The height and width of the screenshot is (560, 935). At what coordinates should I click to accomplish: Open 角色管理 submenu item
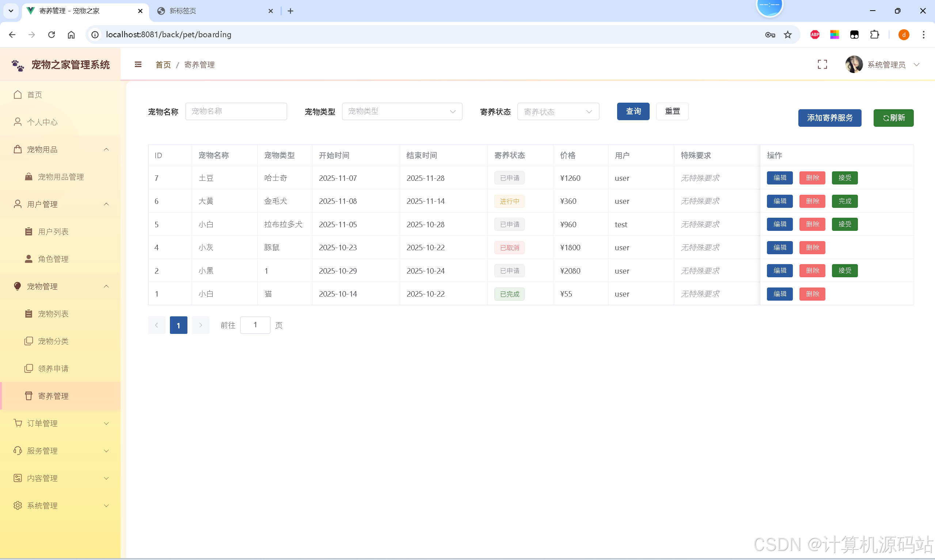coord(60,259)
